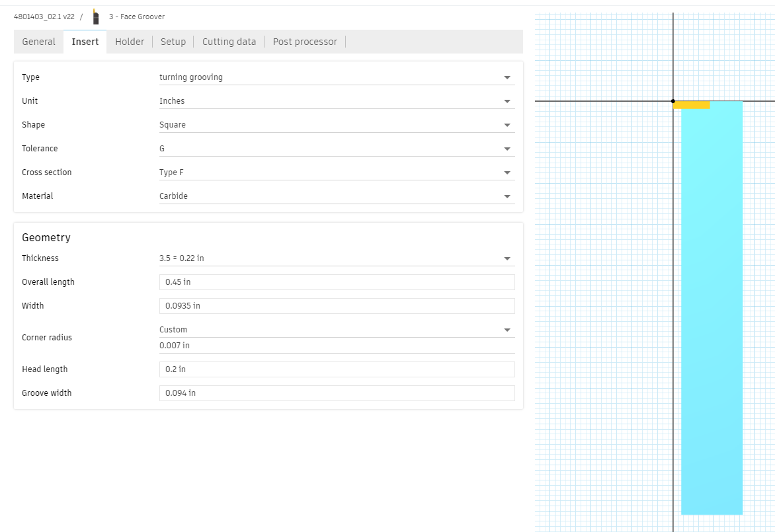Click the 4801403_02.1 v22 breadcrumb text
Viewport: 775px width, 532px height.
(x=44, y=17)
